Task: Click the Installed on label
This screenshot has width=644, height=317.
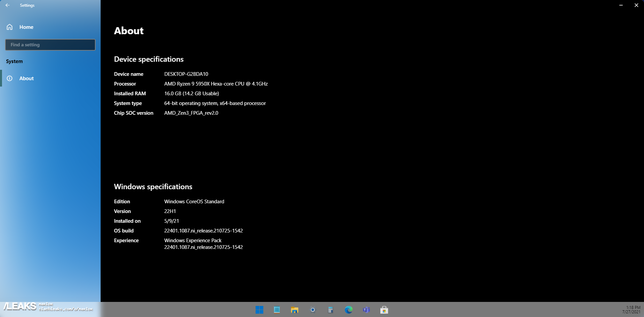Action: click(x=127, y=221)
